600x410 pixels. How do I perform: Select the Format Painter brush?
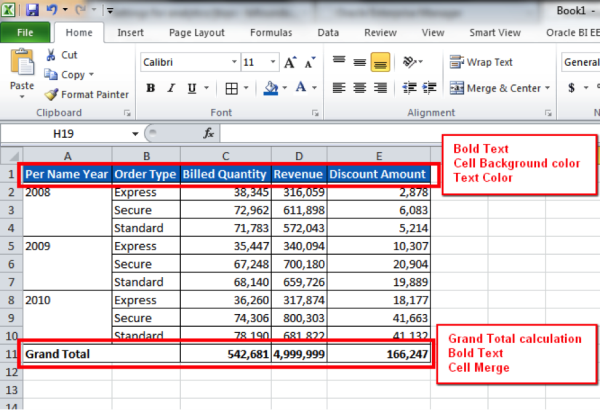point(52,94)
